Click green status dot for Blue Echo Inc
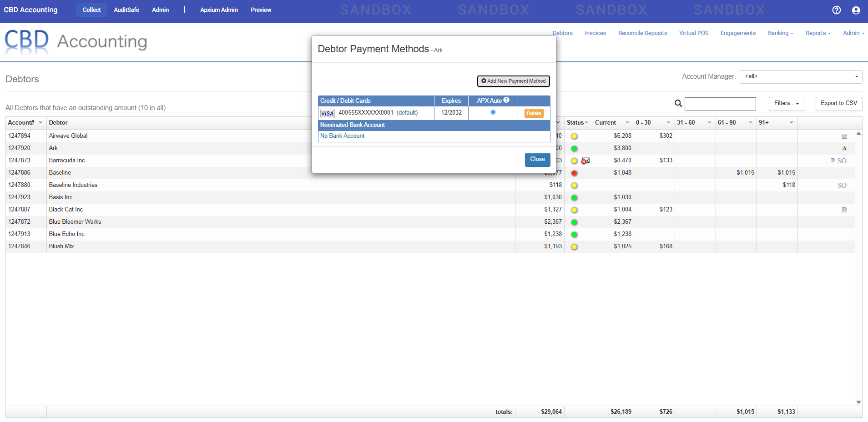868x422 pixels. (x=574, y=234)
